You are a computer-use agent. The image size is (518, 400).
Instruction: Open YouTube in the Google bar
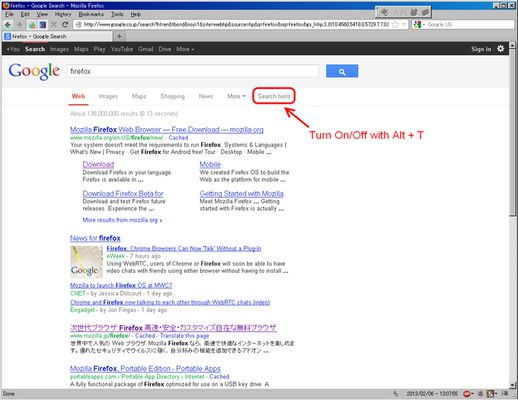[122, 49]
